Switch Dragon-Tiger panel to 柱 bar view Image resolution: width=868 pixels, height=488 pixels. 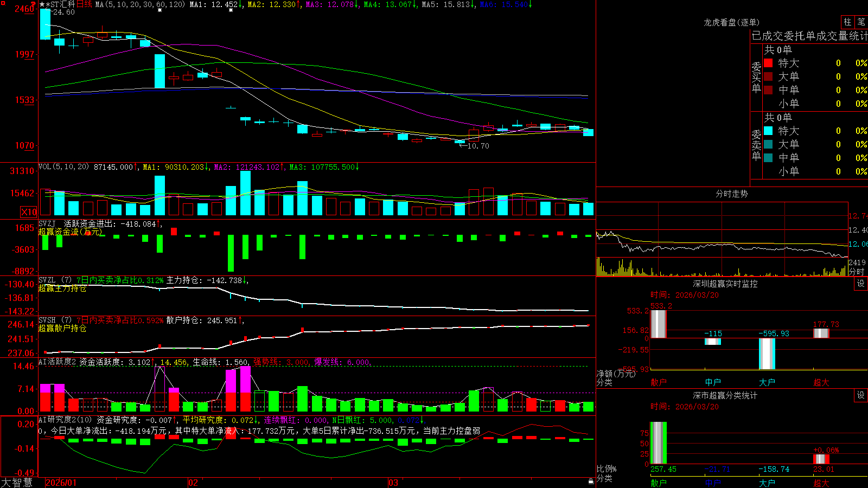tap(847, 22)
